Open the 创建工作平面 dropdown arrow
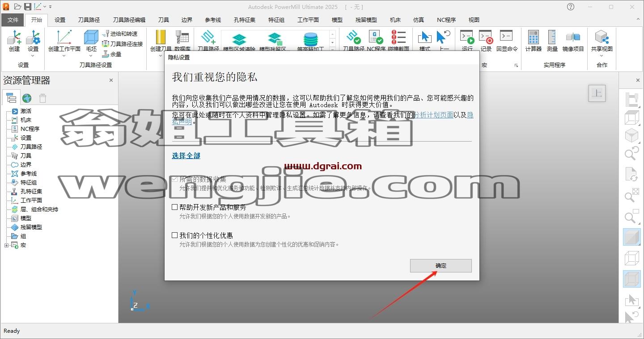Viewport: 644px width, 339px height. (64, 55)
